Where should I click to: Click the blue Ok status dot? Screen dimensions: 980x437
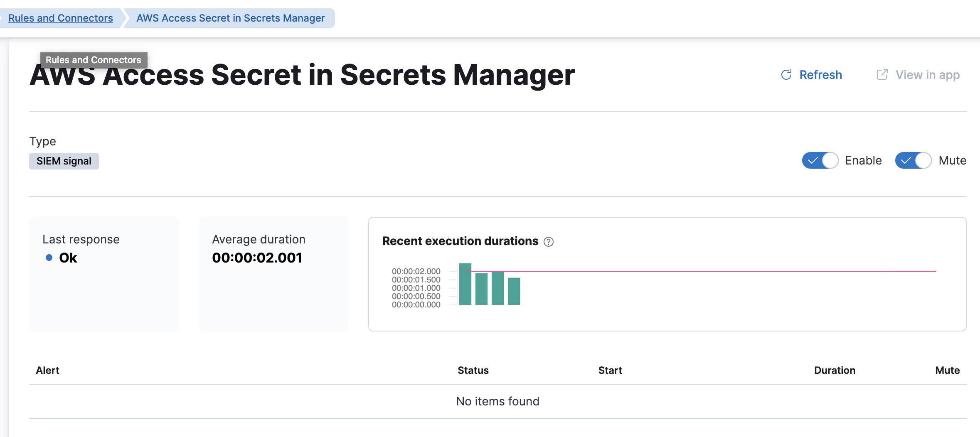(x=49, y=258)
